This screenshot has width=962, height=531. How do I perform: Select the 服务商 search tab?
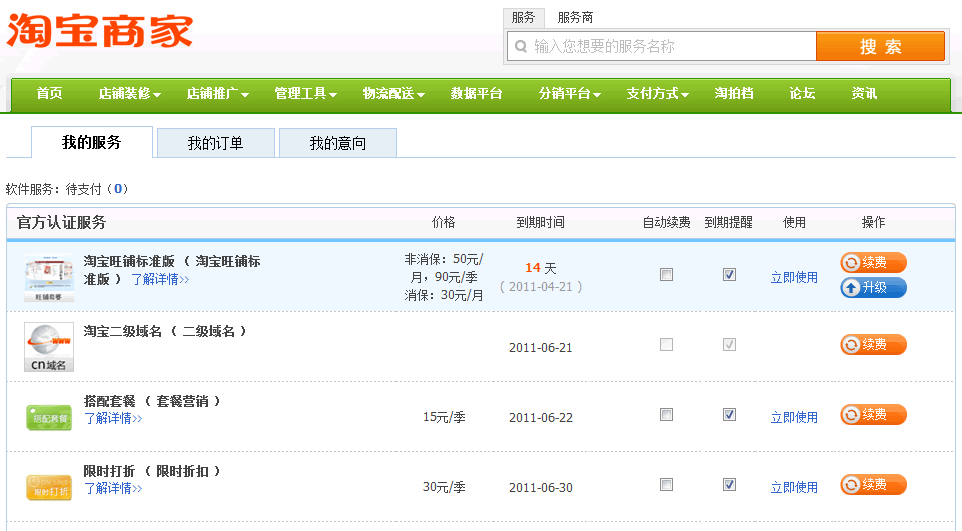[575, 17]
